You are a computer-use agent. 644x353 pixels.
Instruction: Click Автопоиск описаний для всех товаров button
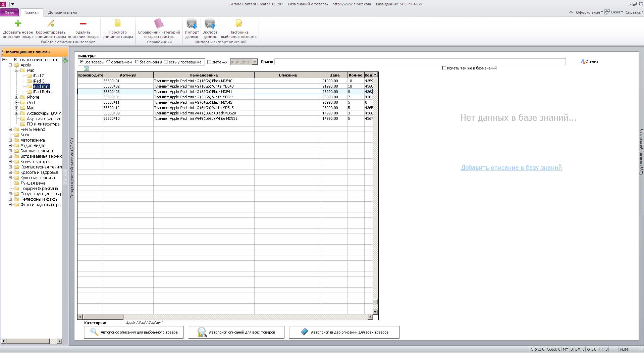[x=236, y=332]
